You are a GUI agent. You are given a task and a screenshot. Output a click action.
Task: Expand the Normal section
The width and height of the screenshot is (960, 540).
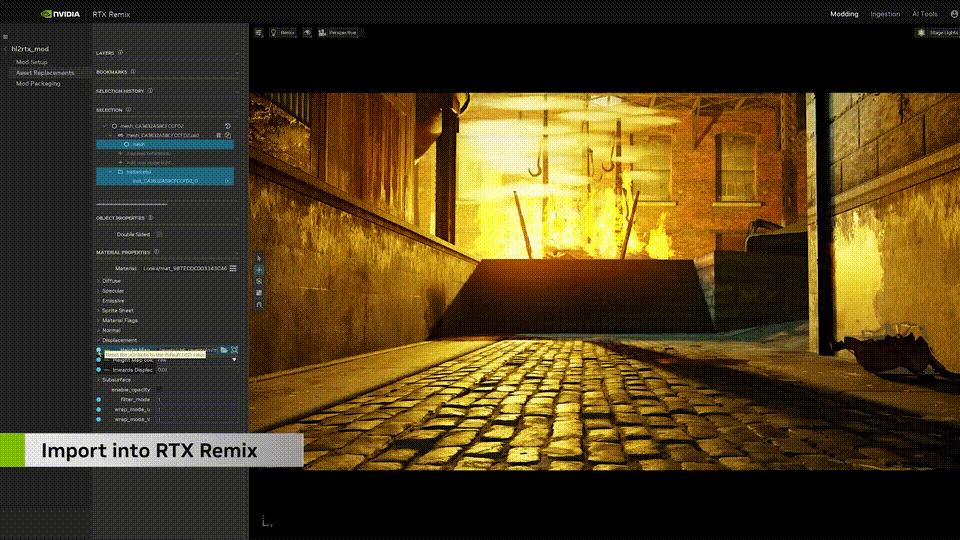(x=111, y=330)
